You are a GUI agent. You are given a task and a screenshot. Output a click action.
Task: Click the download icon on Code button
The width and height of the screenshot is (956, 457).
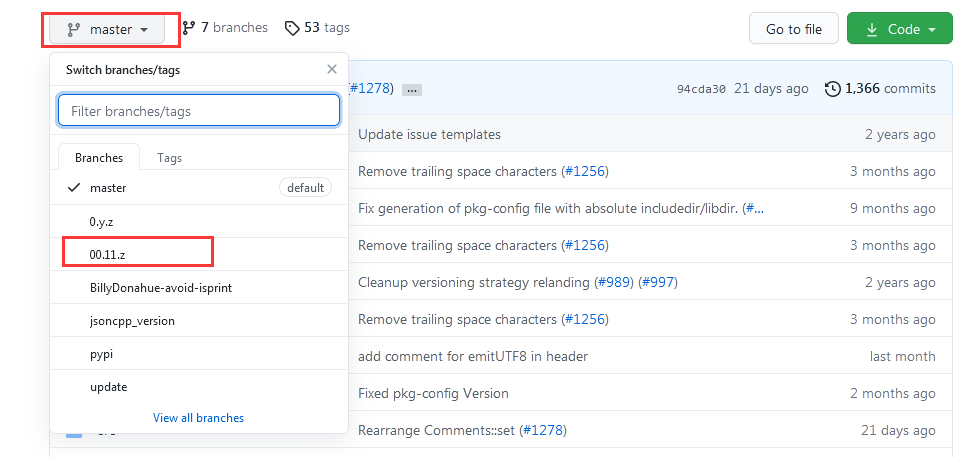tap(870, 29)
